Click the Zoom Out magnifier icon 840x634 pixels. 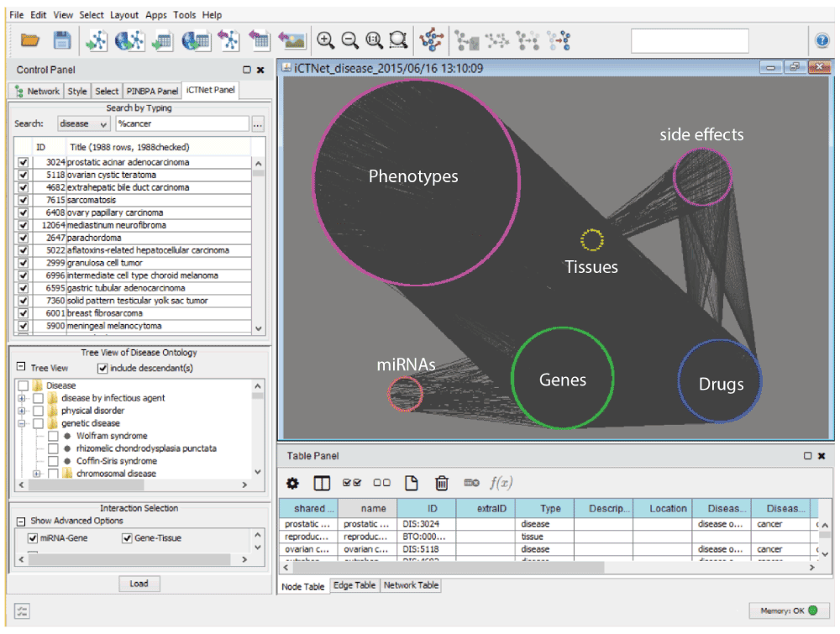tap(349, 39)
